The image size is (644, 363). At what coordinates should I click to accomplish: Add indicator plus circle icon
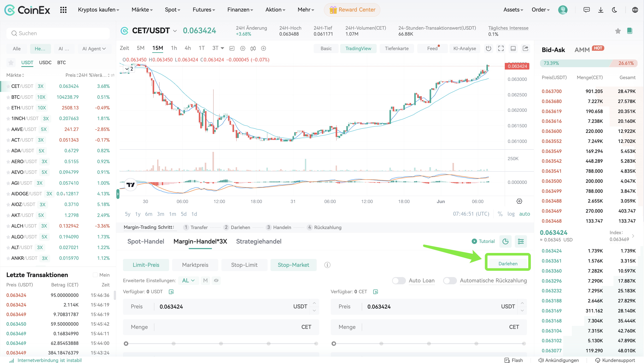click(x=263, y=48)
